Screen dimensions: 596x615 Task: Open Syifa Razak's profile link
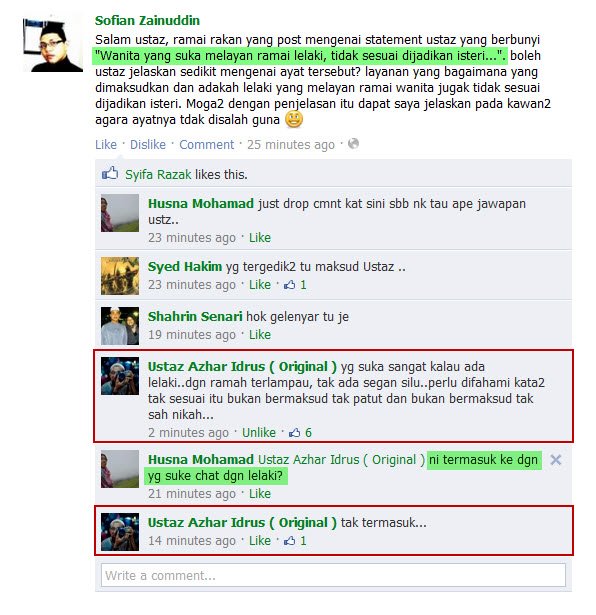(x=158, y=175)
